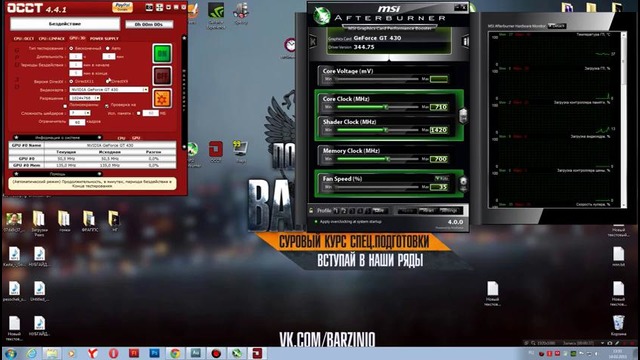Toggle the Fan Speed Auto button
The width and height of the screenshot is (640, 360).
[441, 178]
